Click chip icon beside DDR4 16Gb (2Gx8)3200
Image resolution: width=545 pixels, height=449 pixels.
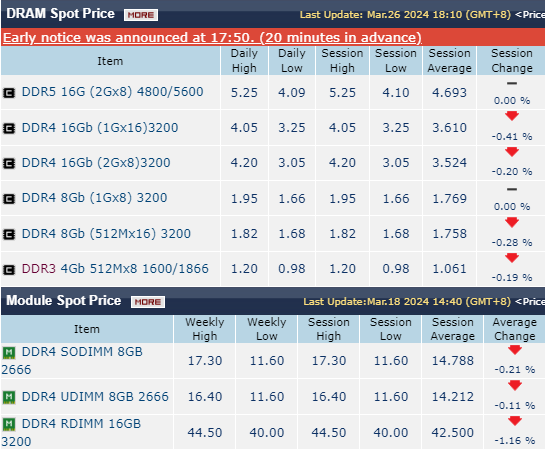(9, 164)
